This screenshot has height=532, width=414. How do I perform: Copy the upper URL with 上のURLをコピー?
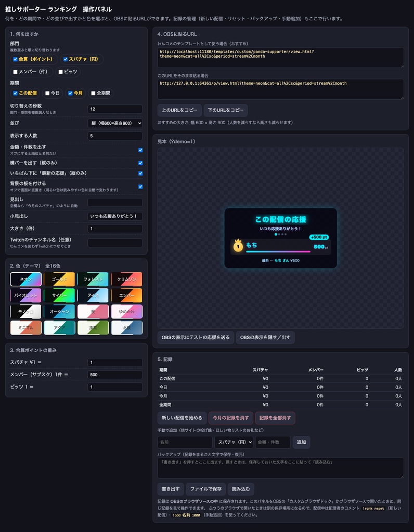179,110
